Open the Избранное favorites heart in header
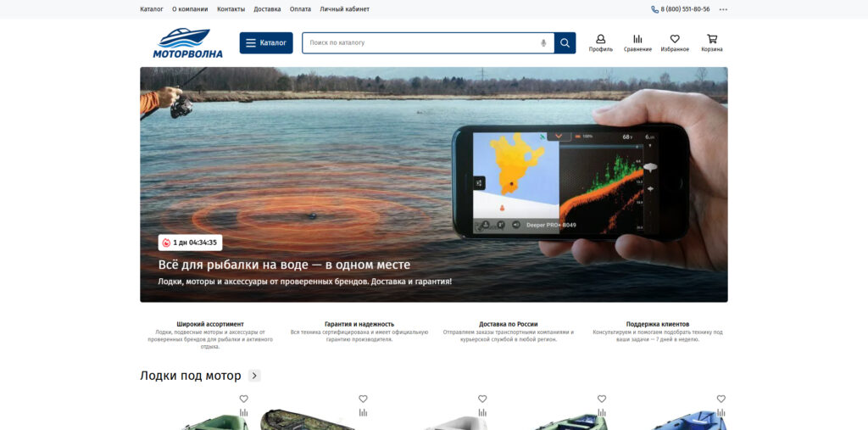This screenshot has height=430, width=868. 675,42
